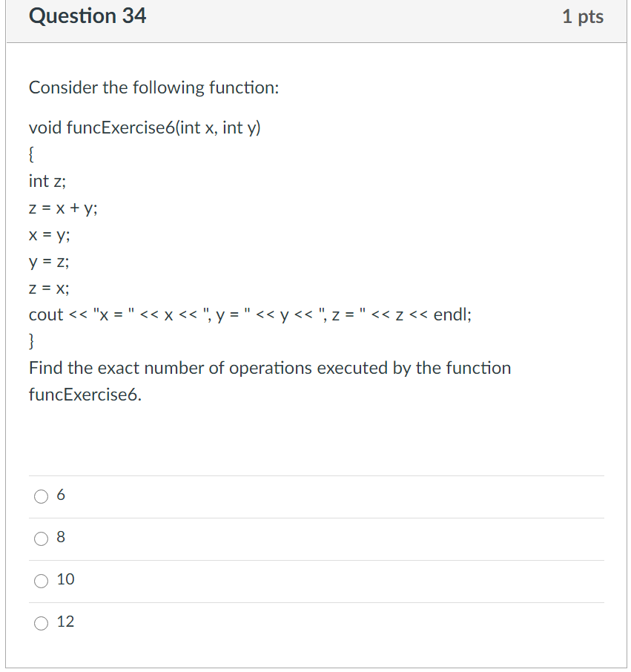
Task: Click the int z; declaration line
Action: (x=46, y=181)
